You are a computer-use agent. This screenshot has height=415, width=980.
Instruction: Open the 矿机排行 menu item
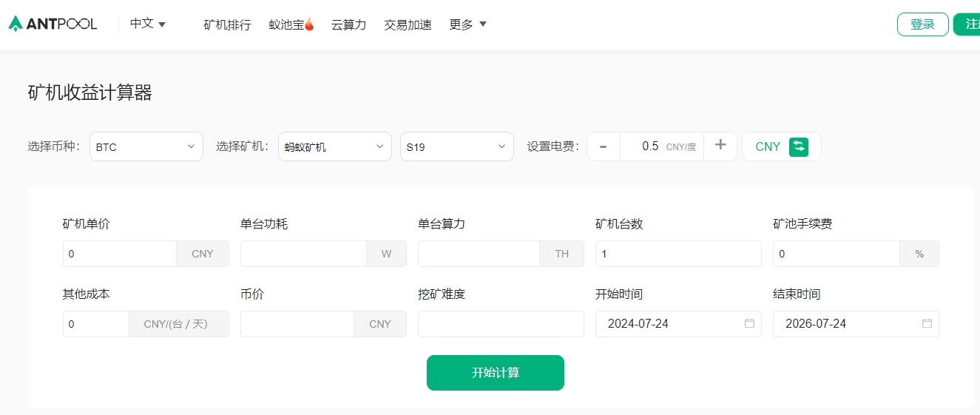coord(227,24)
